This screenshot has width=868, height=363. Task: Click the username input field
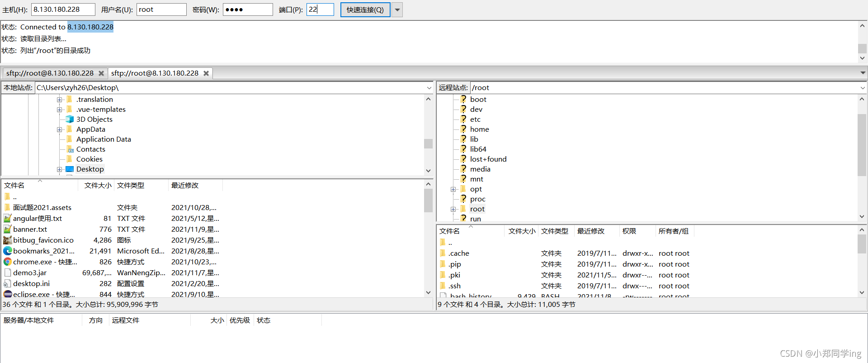coord(161,10)
